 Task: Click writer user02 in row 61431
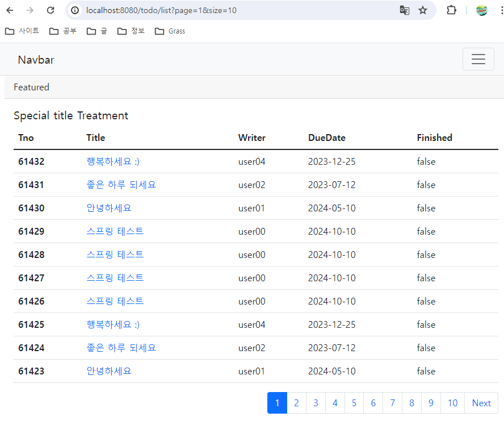coord(252,185)
